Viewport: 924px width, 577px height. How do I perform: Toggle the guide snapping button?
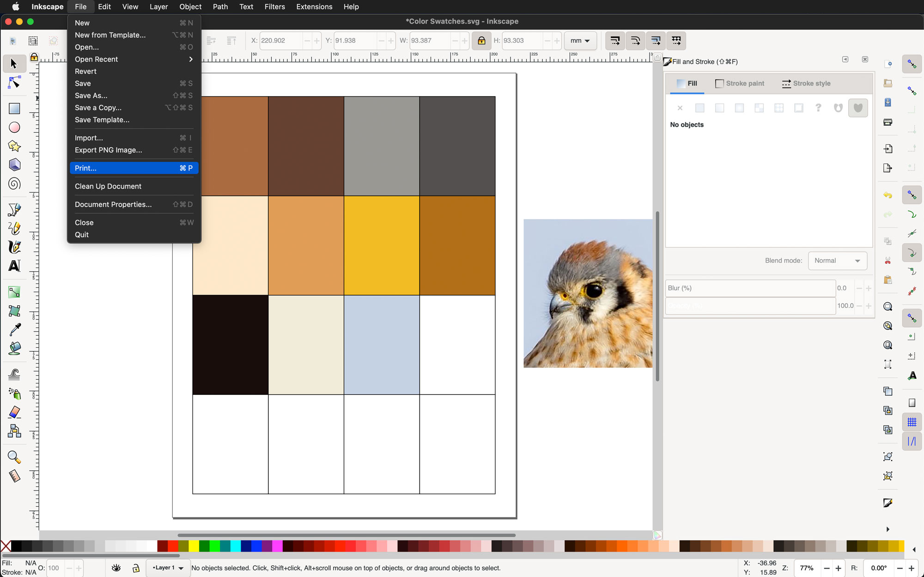tap(912, 442)
